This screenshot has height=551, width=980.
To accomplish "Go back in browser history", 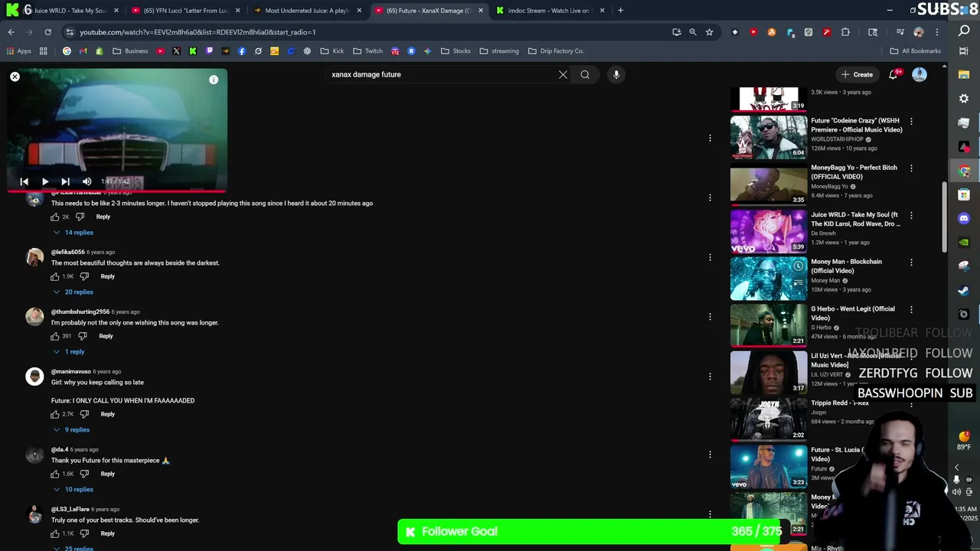I will (11, 32).
